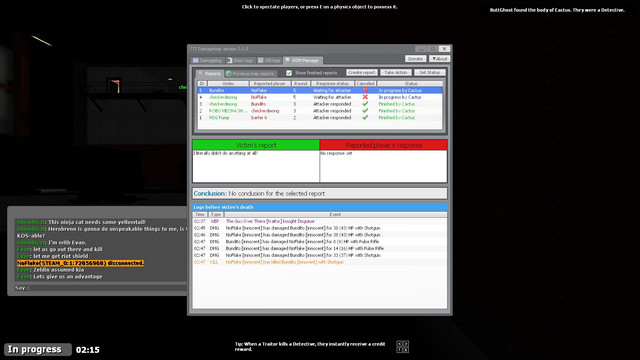
Task: Open the Set Status menu
Action: [430, 72]
